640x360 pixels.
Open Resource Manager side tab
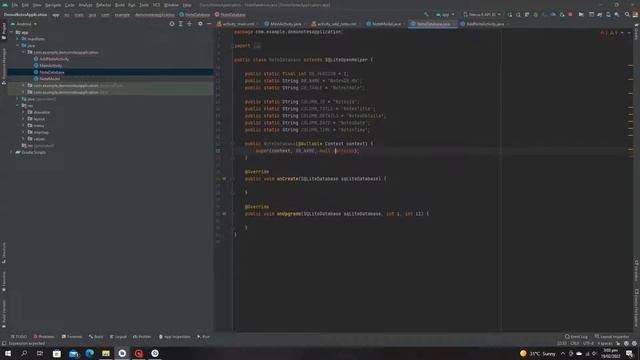pyautogui.click(x=4, y=65)
